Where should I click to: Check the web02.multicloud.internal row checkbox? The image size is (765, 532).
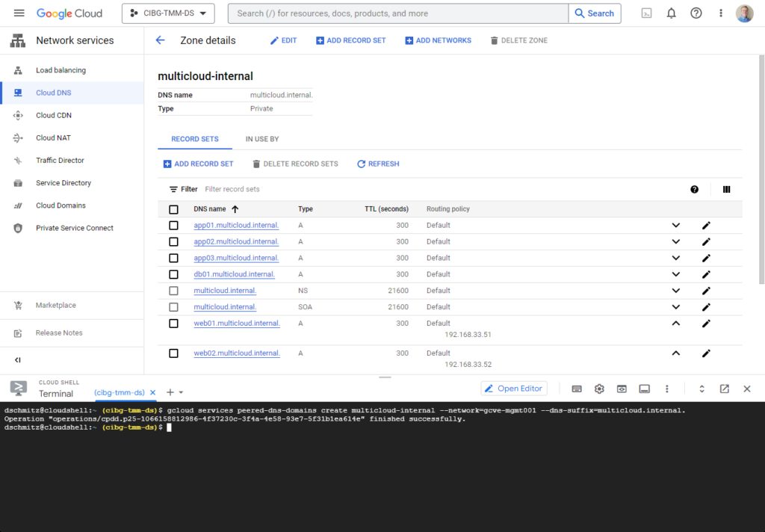tap(173, 353)
